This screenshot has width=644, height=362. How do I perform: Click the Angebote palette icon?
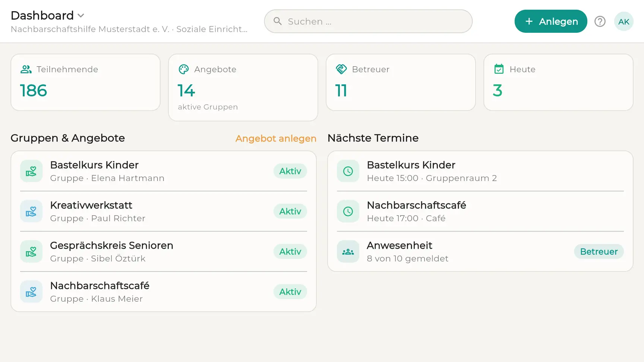pyautogui.click(x=184, y=69)
